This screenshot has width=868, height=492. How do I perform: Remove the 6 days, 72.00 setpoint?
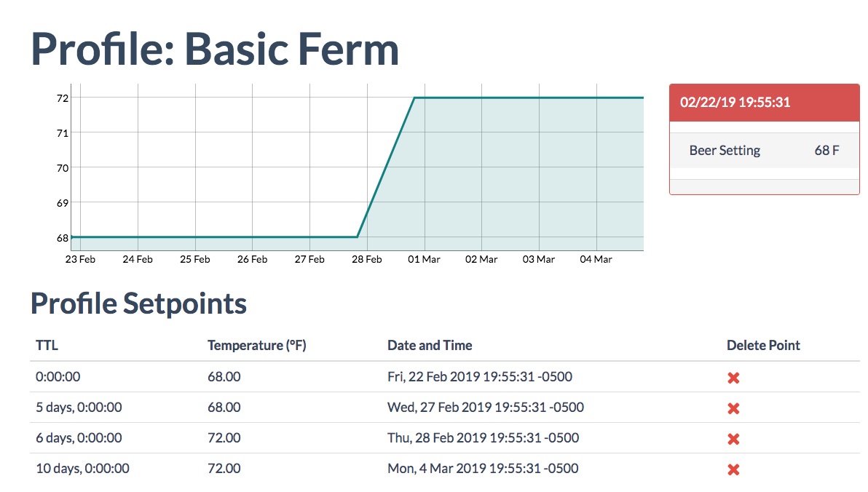(x=733, y=439)
